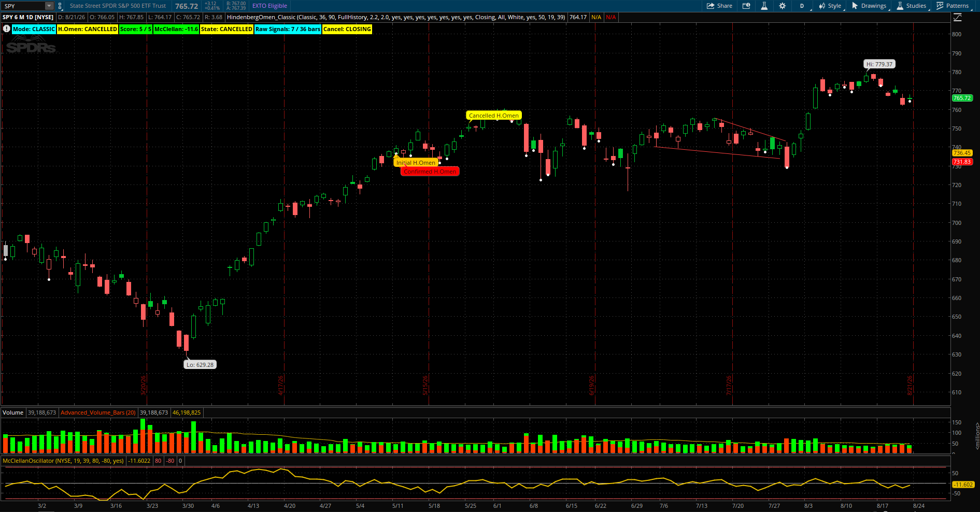Click the D: 8/21/26 date field
Screen dimensions: 980x512
[x=72, y=17]
